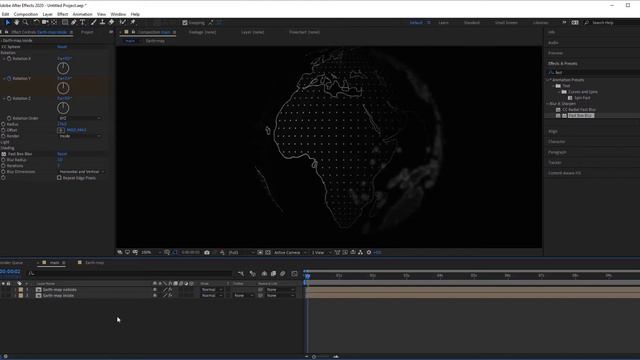
Task: Take a snapshot with camera icon
Action: coord(207,253)
